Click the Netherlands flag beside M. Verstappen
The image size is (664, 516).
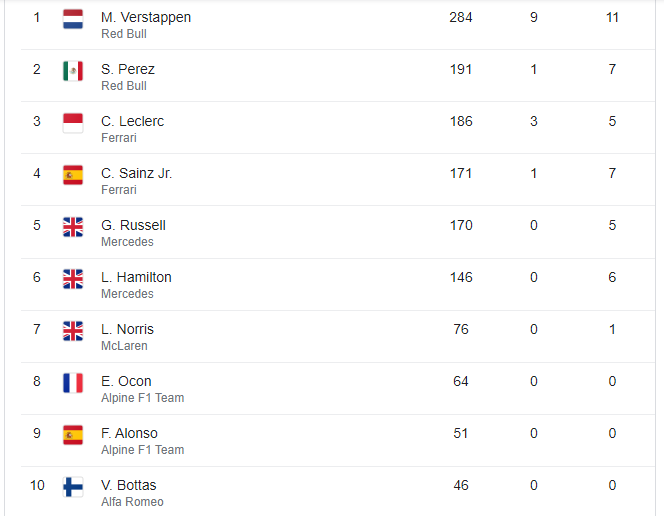pyautogui.click(x=73, y=19)
